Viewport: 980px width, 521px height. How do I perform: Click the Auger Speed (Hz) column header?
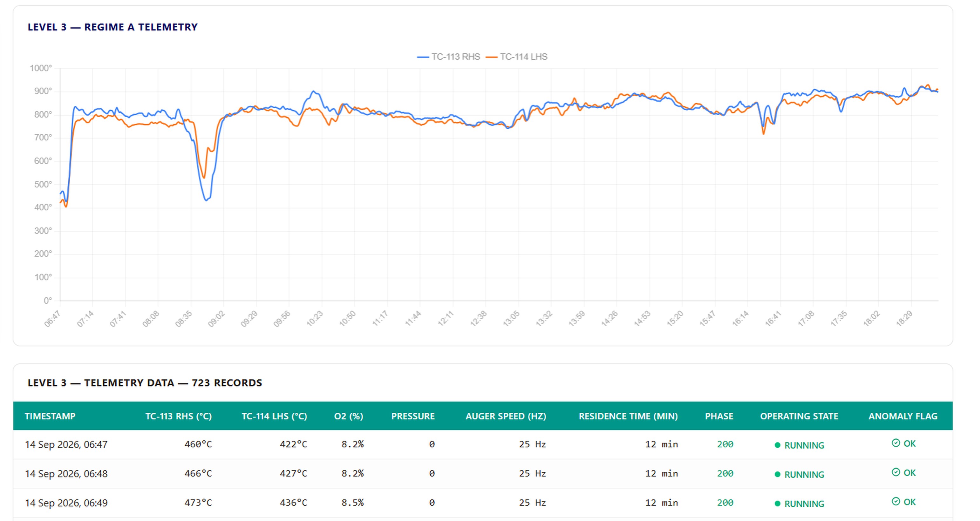pos(506,416)
